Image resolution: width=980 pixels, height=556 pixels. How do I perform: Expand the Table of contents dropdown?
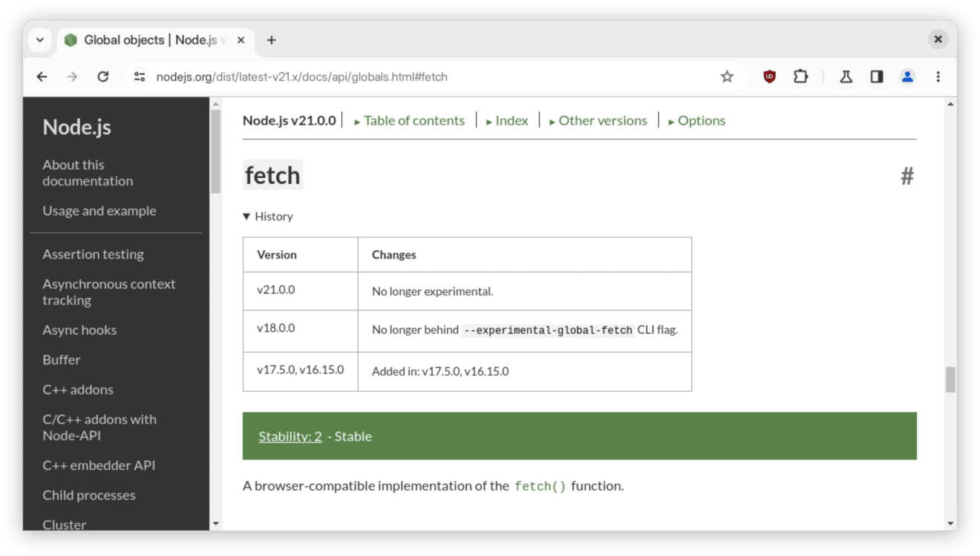(x=409, y=120)
